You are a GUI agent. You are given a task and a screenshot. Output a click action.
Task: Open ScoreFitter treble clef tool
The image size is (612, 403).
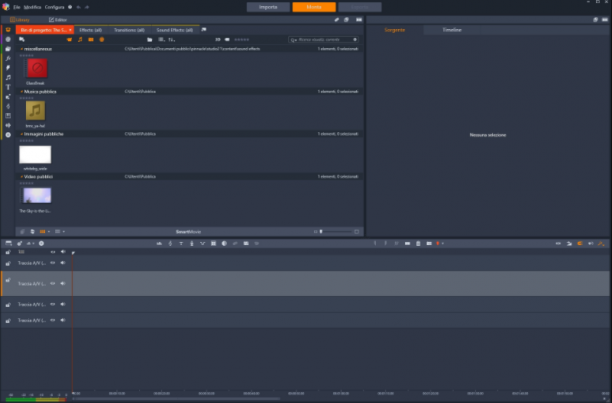click(170, 243)
